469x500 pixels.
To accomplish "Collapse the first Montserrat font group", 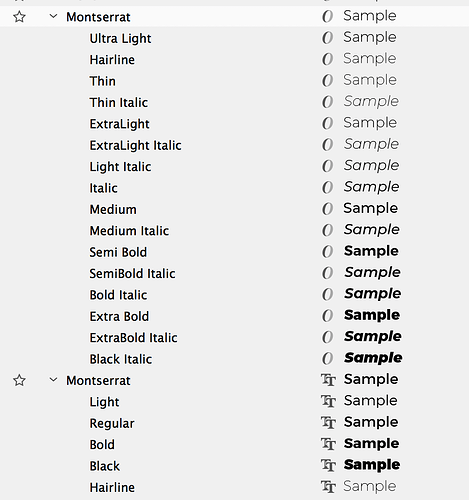I will [x=53, y=16].
